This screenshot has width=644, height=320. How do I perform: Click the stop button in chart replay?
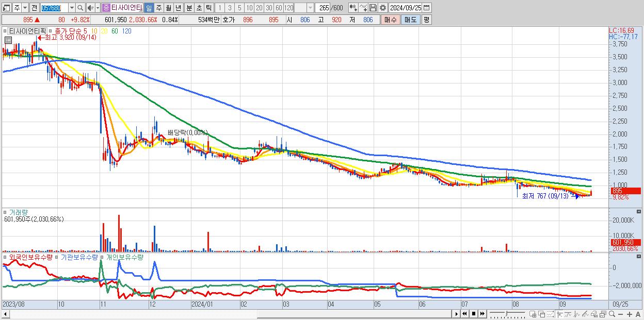474,314
